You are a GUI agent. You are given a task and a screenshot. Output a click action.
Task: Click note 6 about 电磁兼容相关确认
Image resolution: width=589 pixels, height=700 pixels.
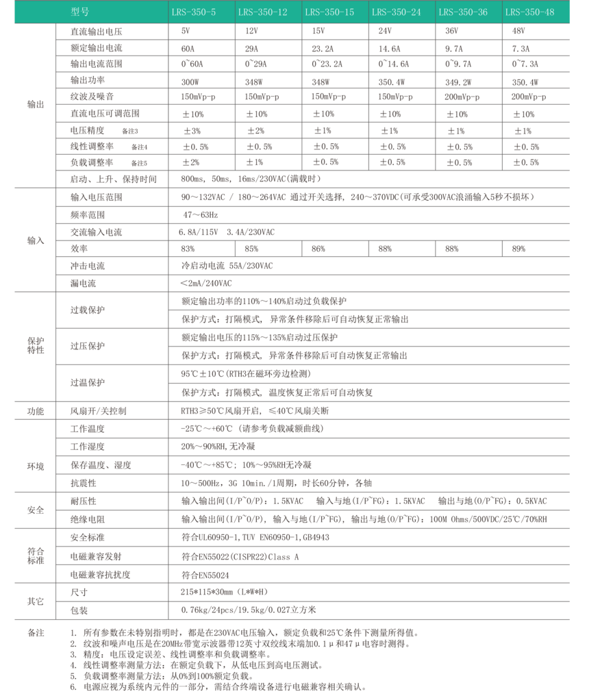[x=218, y=686]
